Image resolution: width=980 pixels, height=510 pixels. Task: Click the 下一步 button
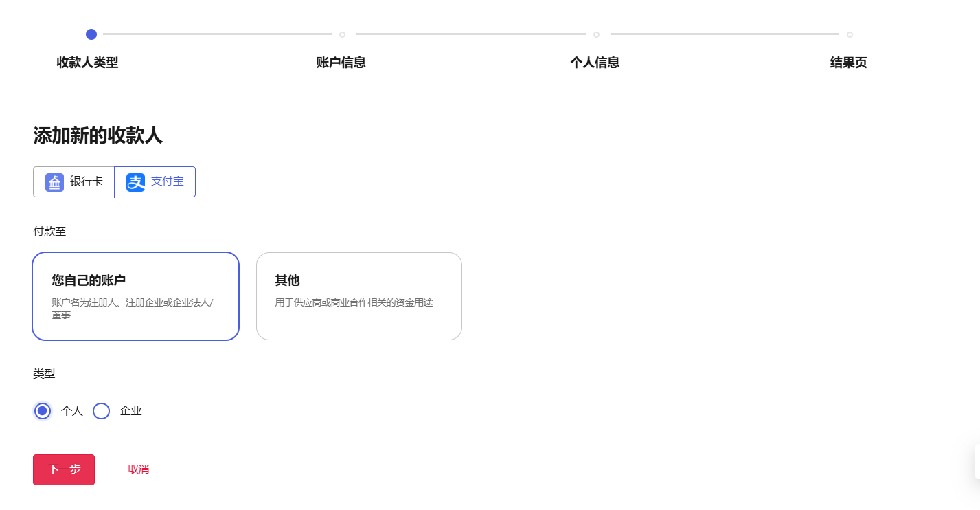(x=63, y=469)
